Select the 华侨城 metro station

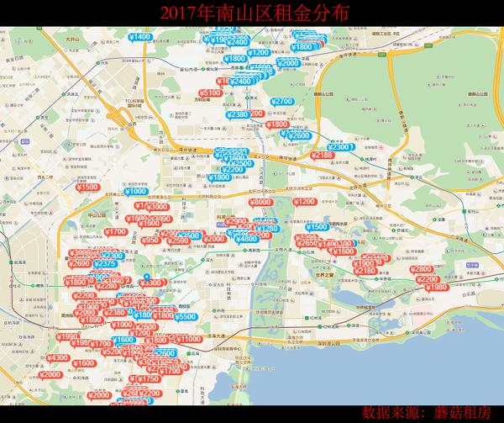tap(381, 279)
